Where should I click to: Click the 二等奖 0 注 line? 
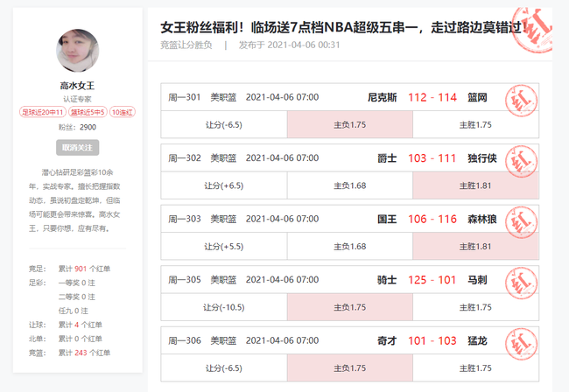[76, 297]
